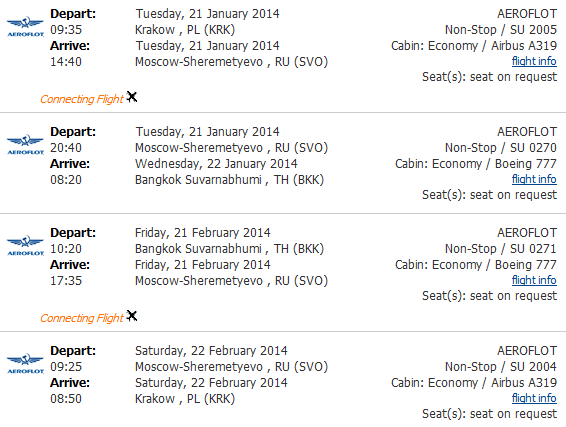
Task: Click the Aeroflot logo for flight SU 0271
Action: (x=25, y=245)
